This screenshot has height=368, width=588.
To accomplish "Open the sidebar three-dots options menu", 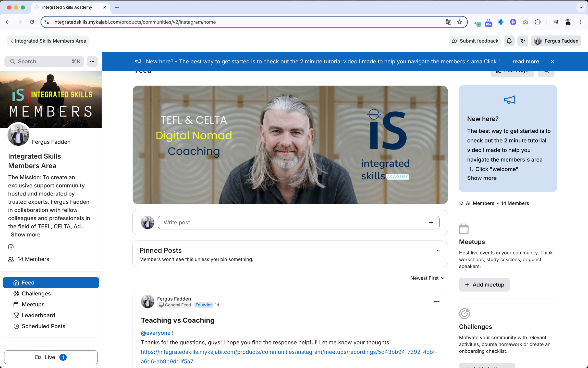I will (92, 61).
